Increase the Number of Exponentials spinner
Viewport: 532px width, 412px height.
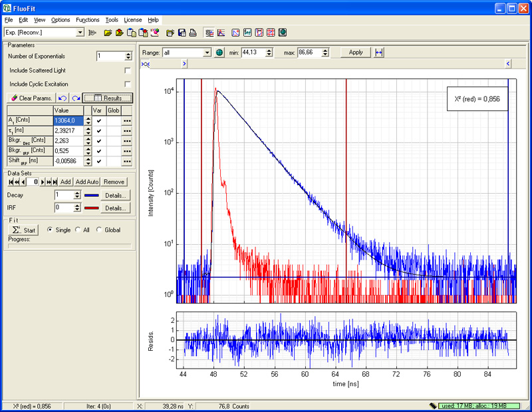128,54
